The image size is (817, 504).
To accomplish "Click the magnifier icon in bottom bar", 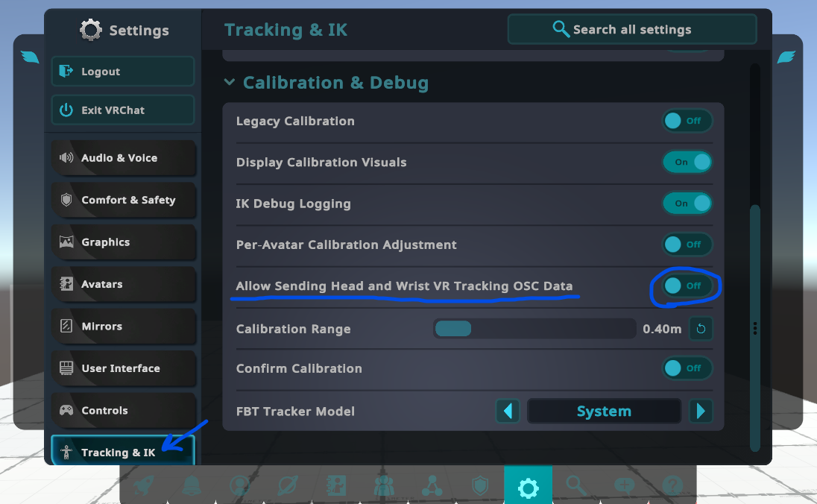I will [576, 486].
